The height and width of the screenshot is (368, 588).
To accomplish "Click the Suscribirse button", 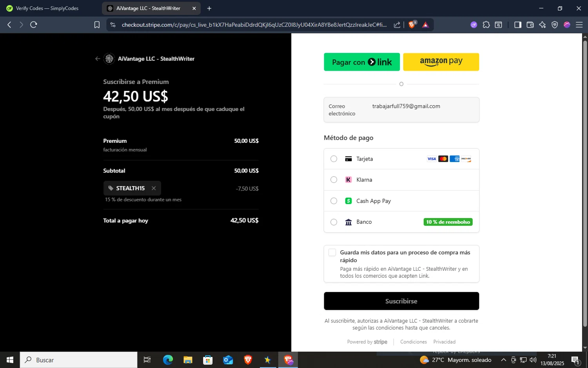I will pos(401,301).
